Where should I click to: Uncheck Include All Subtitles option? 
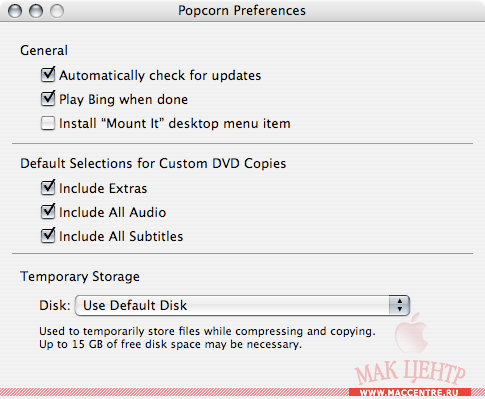click(48, 236)
